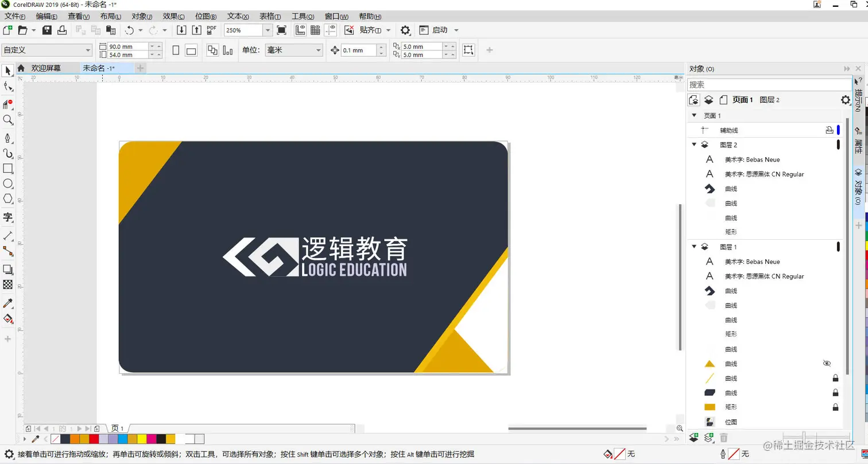Set page orientation to portrait

176,50
